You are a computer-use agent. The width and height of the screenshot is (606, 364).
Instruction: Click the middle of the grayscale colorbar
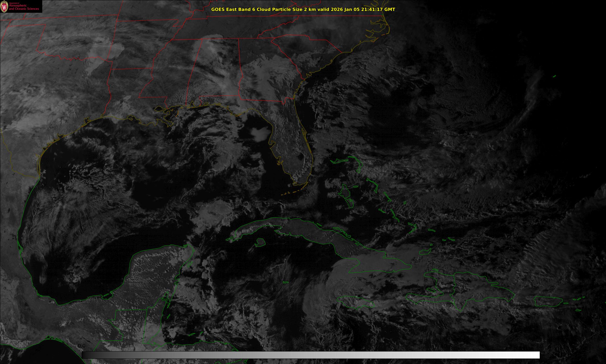click(310, 355)
